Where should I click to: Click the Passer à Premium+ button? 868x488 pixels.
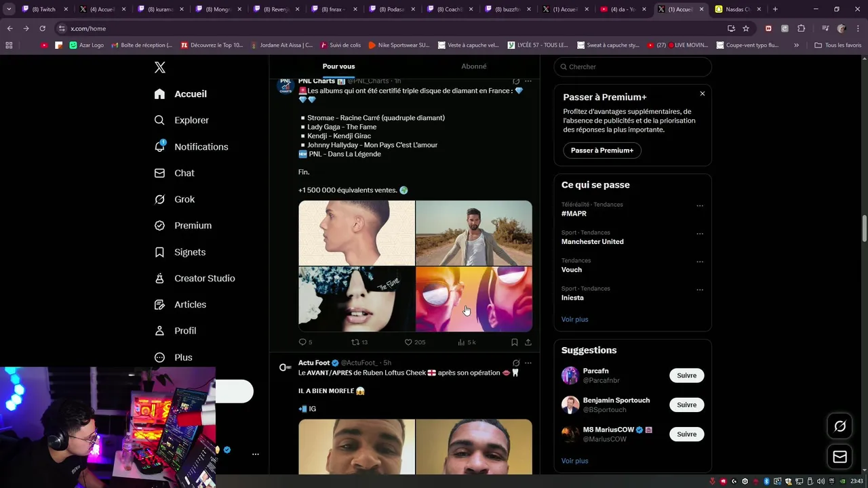tap(602, 150)
